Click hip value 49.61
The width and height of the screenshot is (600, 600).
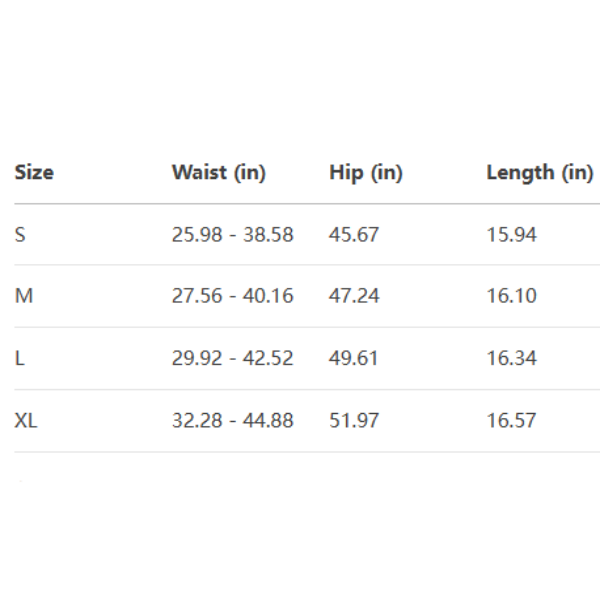[x=354, y=358]
